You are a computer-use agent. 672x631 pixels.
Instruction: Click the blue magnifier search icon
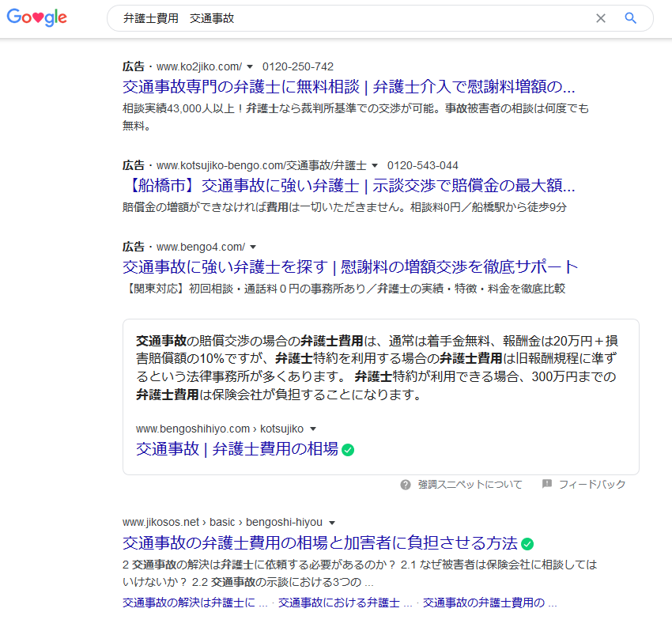coord(630,18)
